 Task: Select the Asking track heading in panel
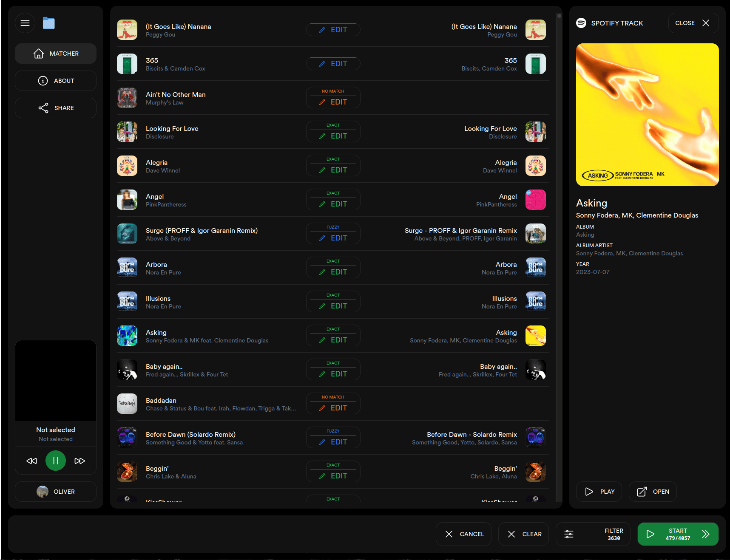coord(591,203)
